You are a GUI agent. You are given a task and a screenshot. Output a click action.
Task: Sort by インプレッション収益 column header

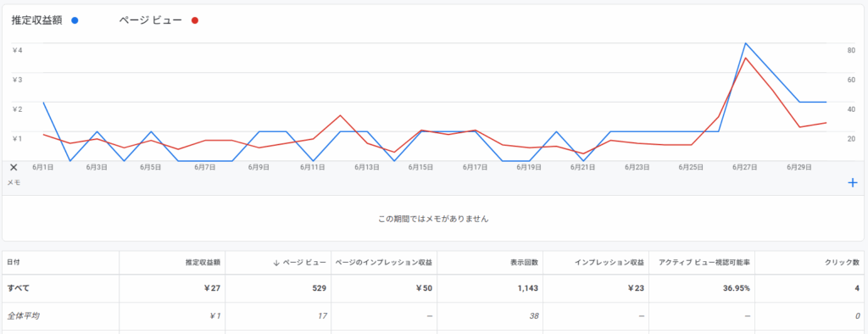click(609, 263)
